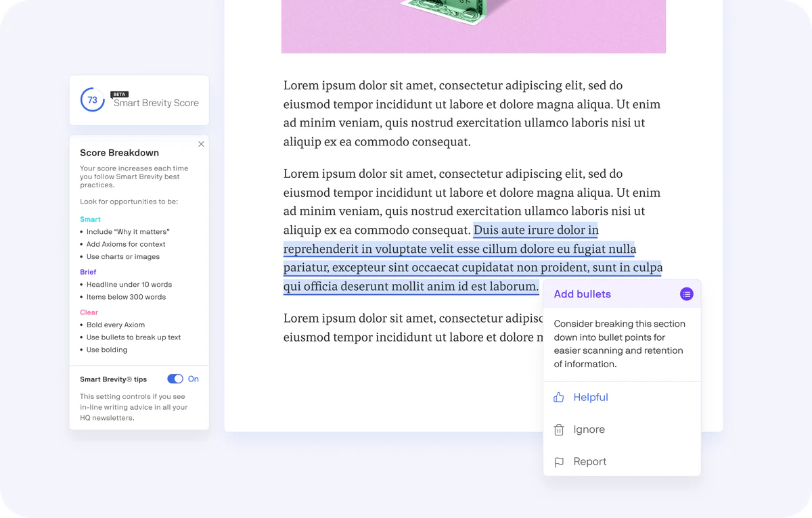812x518 pixels.
Task: Choose Ignore from the suggestion options
Action: pos(589,429)
